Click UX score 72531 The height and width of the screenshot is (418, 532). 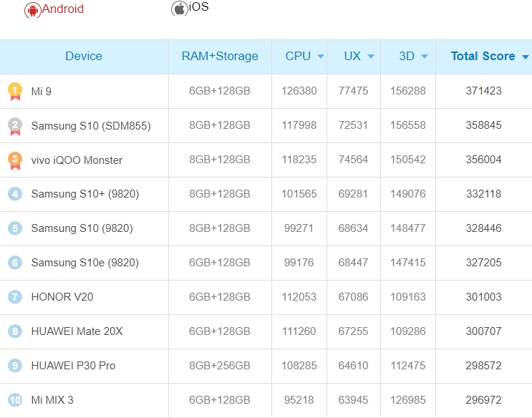[x=353, y=125]
